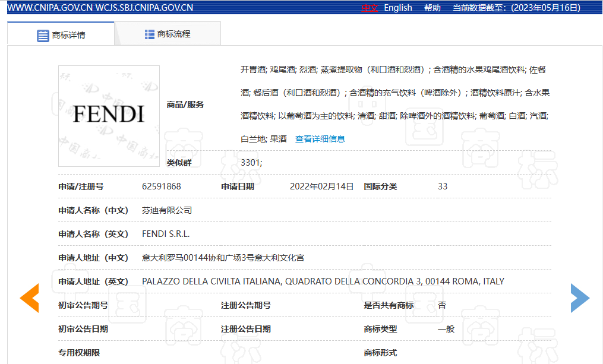Click the 申请日期 label

[237, 186]
